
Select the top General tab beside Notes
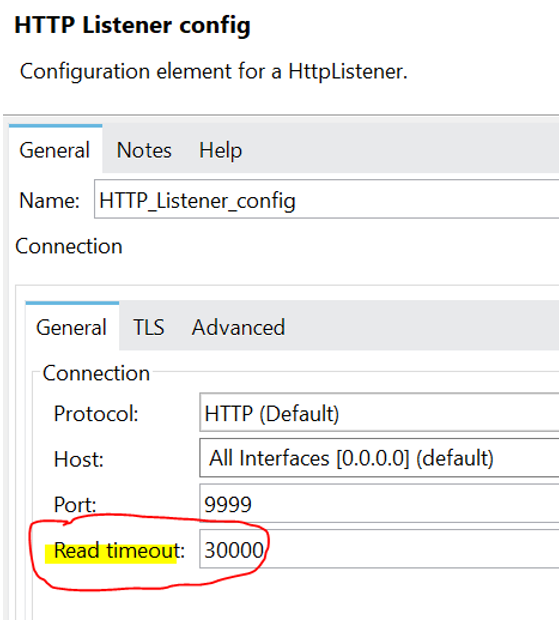[55, 150]
